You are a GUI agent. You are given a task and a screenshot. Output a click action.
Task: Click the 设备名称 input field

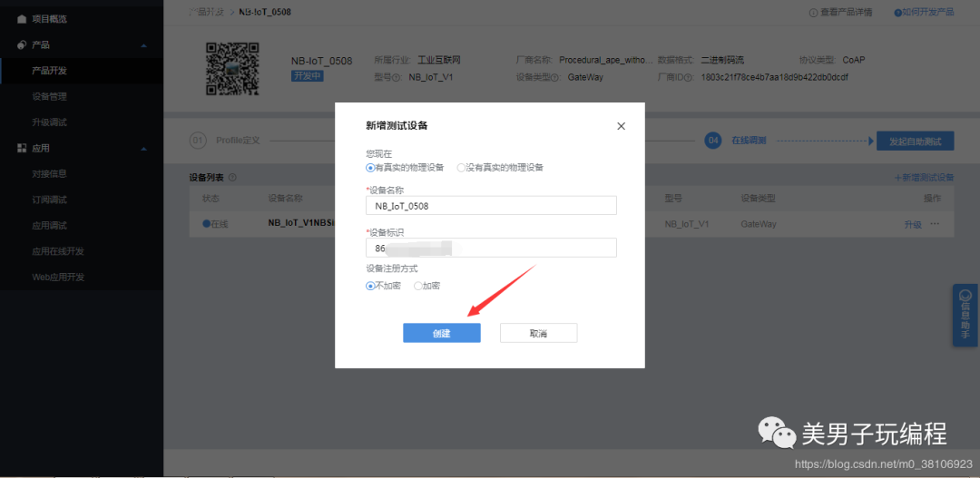coord(491,206)
